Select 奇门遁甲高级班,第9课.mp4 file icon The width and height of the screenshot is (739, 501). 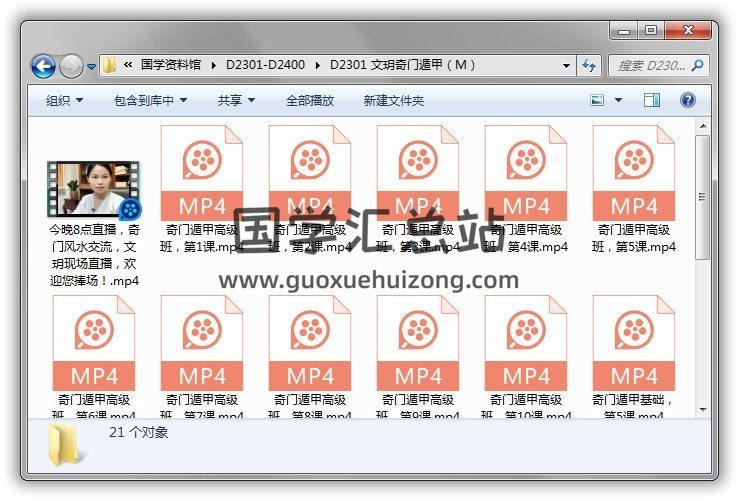click(418, 343)
